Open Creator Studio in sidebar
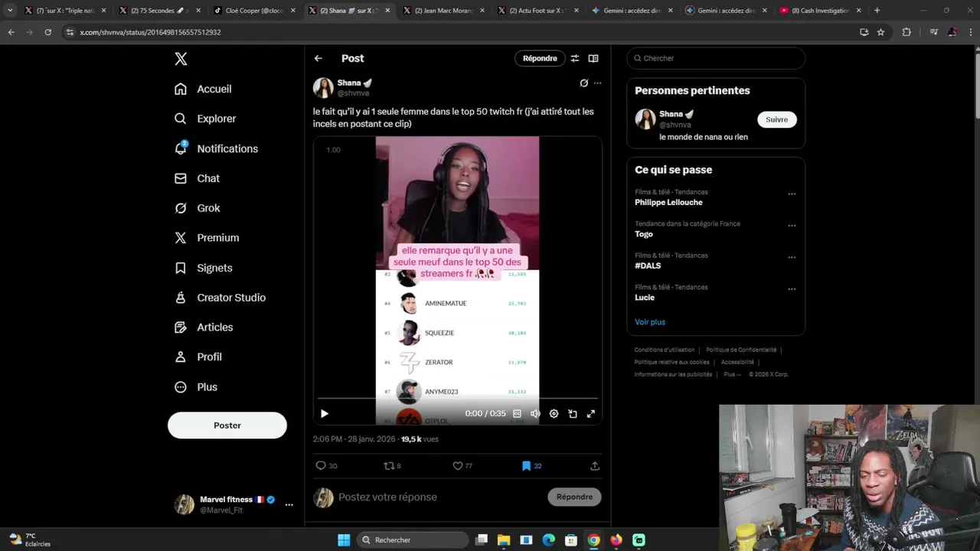 point(220,298)
